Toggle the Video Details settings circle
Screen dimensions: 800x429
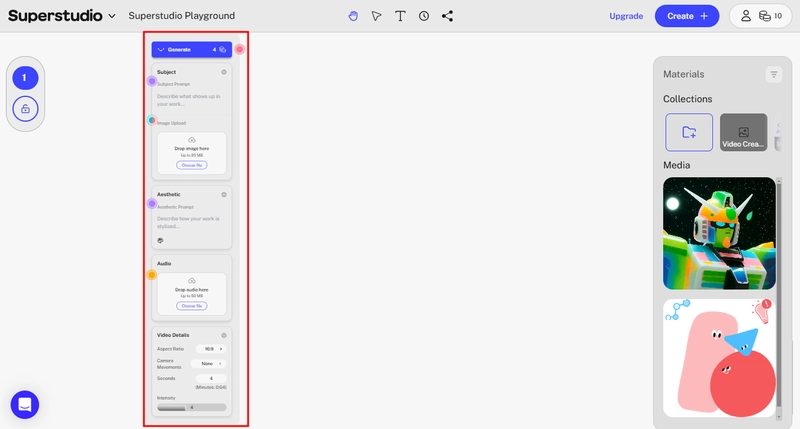(x=223, y=335)
